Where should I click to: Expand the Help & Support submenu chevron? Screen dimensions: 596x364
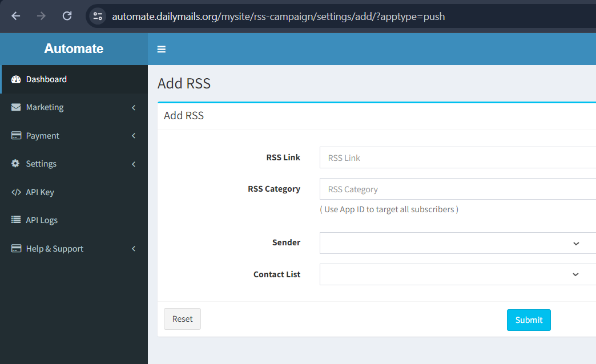pyautogui.click(x=134, y=249)
